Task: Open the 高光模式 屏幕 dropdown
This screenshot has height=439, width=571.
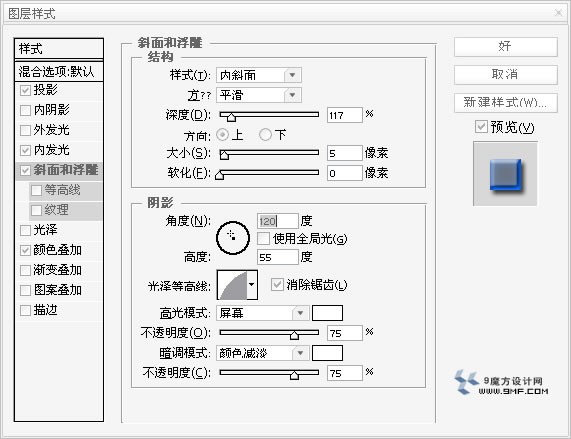Action: point(263,313)
